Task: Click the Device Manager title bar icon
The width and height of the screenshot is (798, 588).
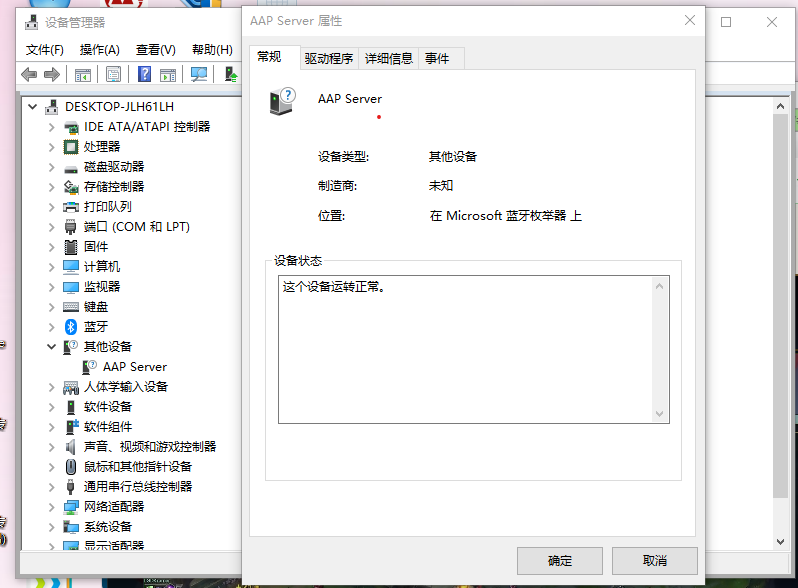Action: point(32,22)
